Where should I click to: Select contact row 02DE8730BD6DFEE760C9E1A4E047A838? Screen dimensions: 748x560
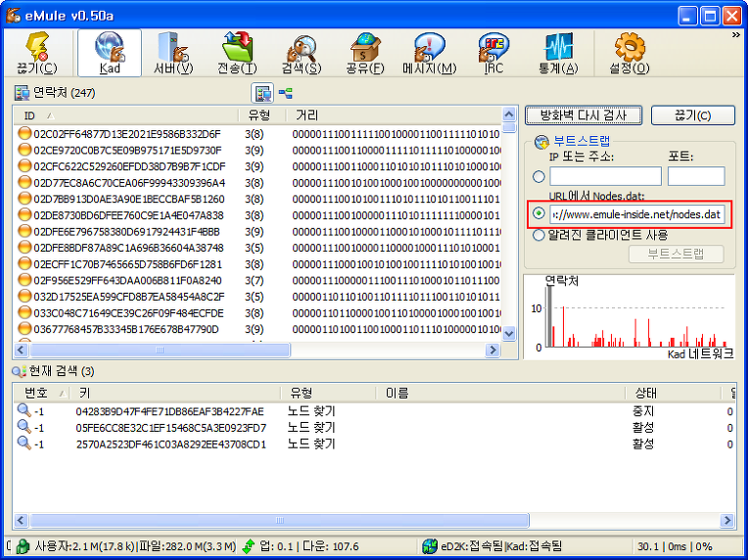(257, 215)
